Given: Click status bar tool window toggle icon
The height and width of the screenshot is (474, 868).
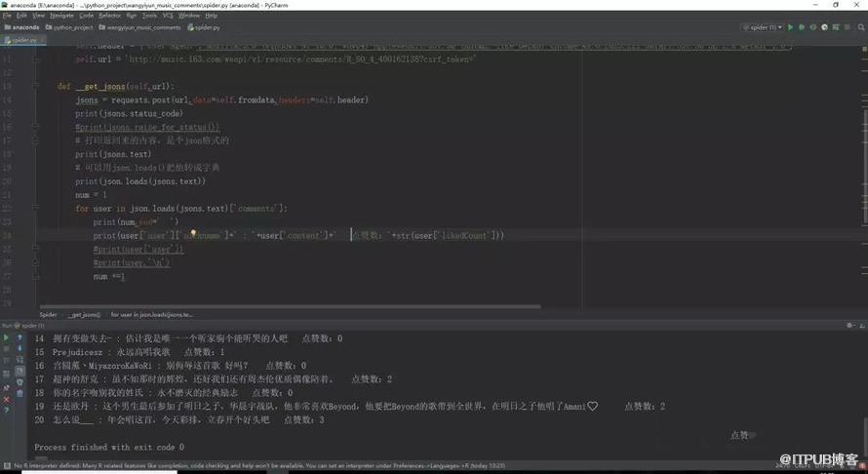Looking at the screenshot, I should tap(6, 466).
